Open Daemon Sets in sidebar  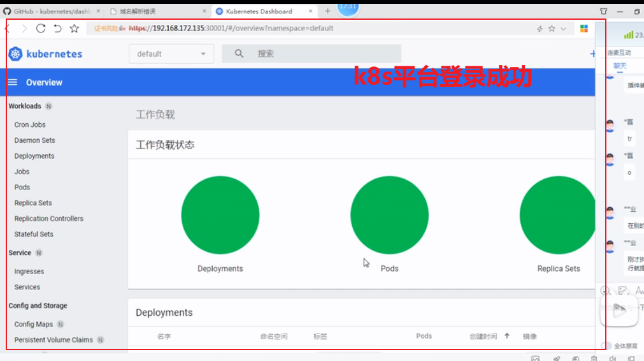coord(34,140)
